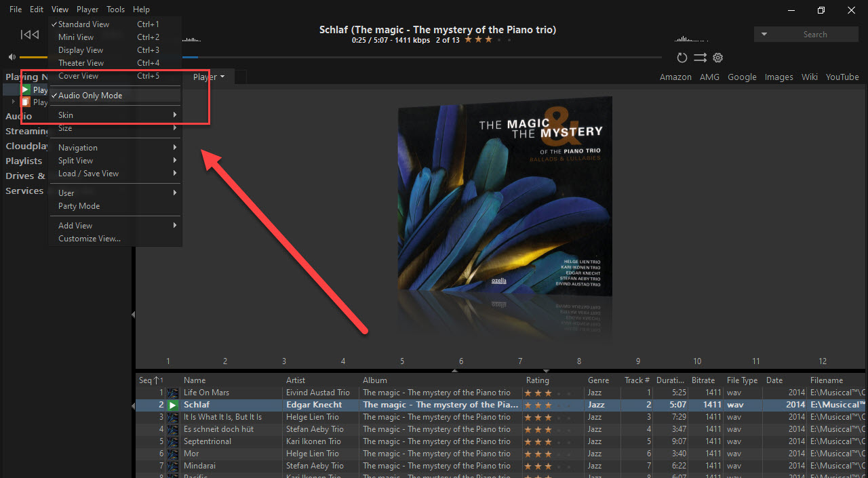Image resolution: width=868 pixels, height=478 pixels.
Task: Expand the Size submenu
Action: (x=115, y=128)
